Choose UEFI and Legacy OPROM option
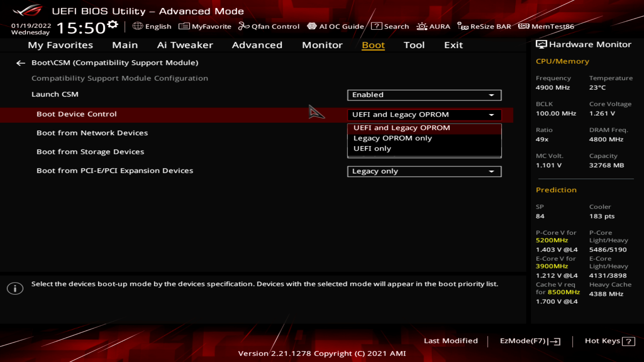 (401, 128)
